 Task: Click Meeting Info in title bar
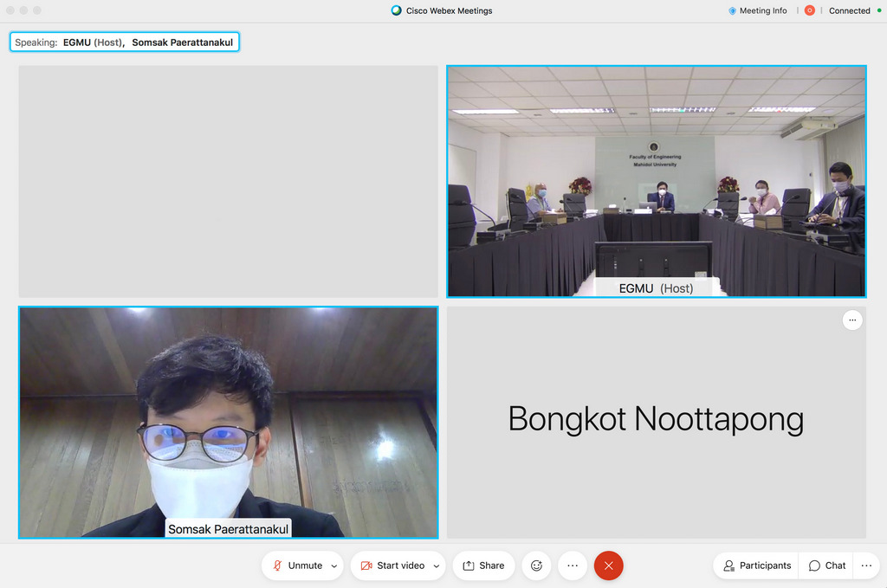[x=758, y=10]
